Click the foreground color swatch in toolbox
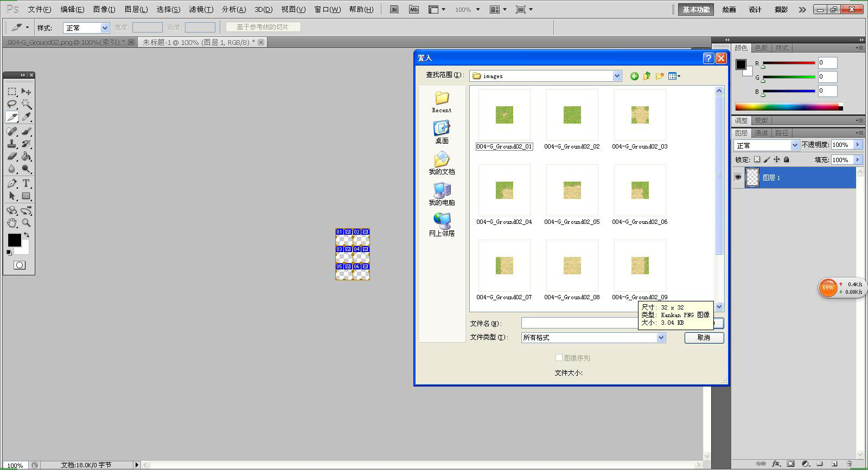The image size is (868, 470). point(14,240)
